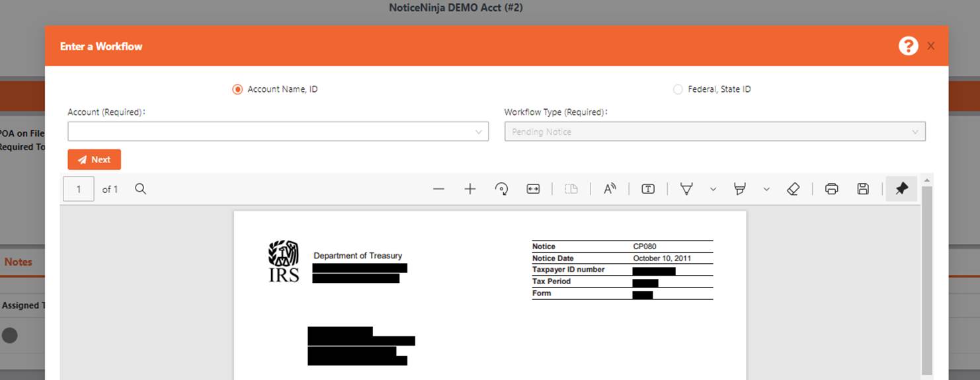Select the Draw pen tool

pos(686,189)
